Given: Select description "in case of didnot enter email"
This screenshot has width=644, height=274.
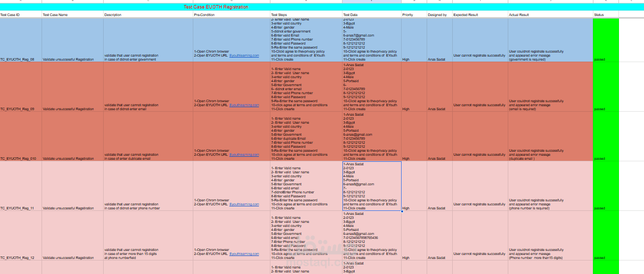Looking at the screenshot, I should pos(148,87).
